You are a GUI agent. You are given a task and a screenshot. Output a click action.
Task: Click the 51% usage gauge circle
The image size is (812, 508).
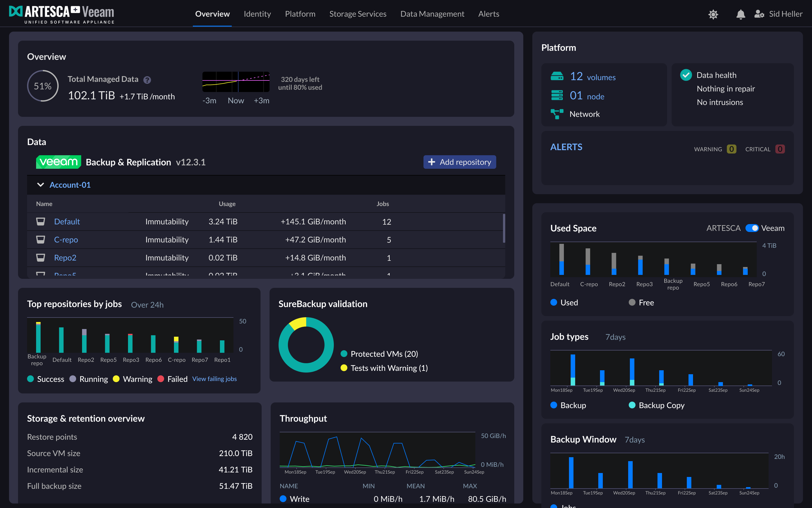pyautogui.click(x=43, y=86)
